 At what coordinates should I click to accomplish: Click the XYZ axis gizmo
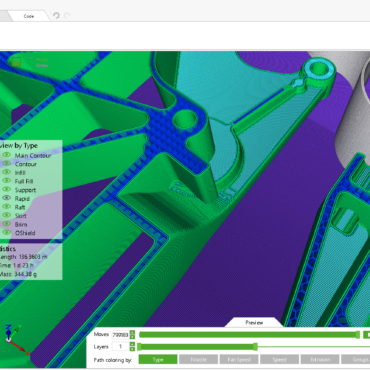(16, 339)
